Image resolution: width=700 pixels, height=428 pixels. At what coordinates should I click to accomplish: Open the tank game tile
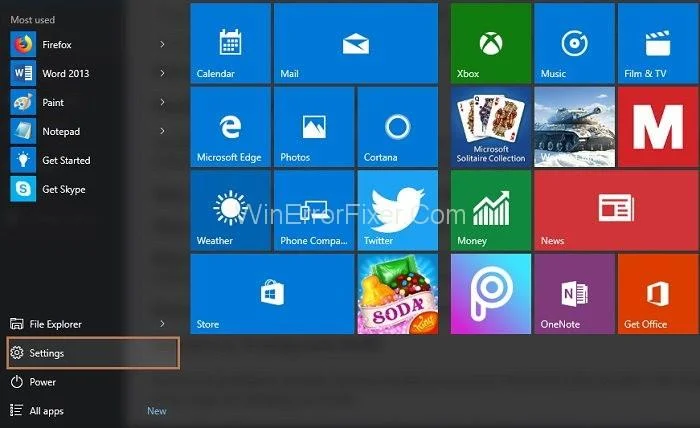(574, 127)
